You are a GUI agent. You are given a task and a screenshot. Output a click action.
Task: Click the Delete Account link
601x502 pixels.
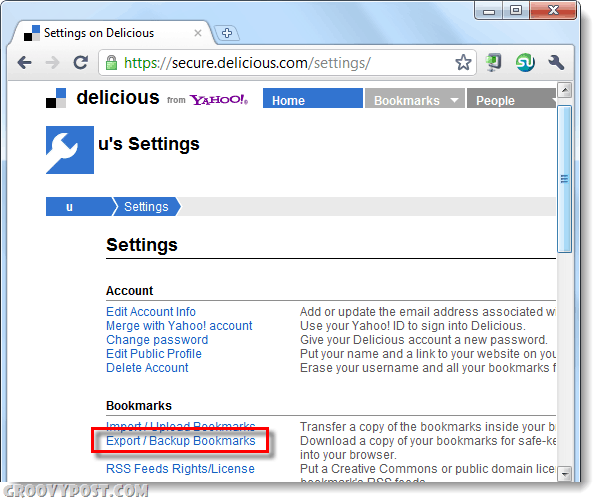click(147, 368)
